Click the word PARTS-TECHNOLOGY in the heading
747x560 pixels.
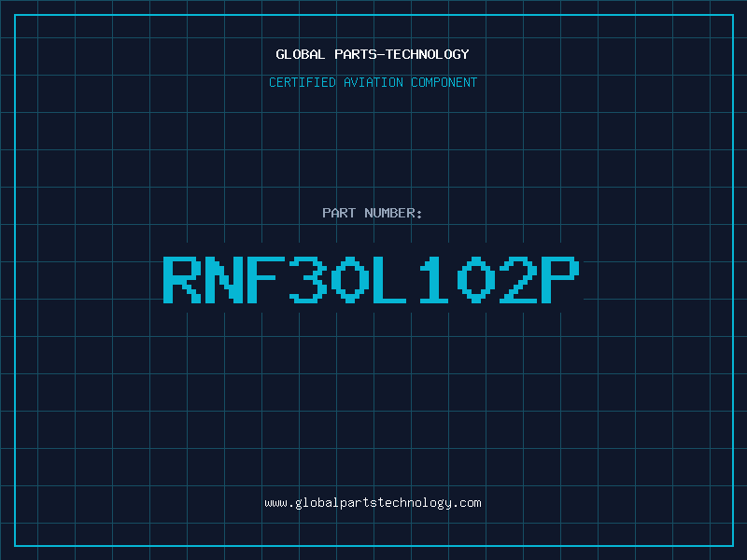click(x=402, y=54)
